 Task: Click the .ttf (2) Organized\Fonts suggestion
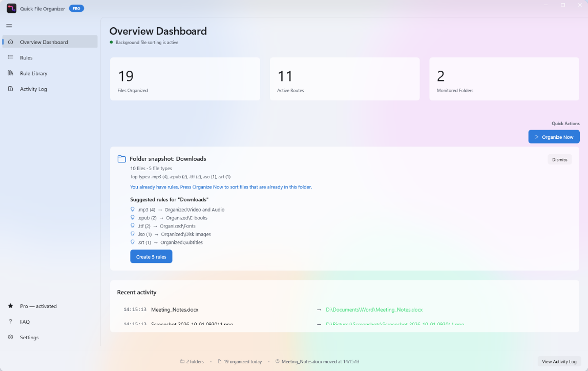pos(163,226)
